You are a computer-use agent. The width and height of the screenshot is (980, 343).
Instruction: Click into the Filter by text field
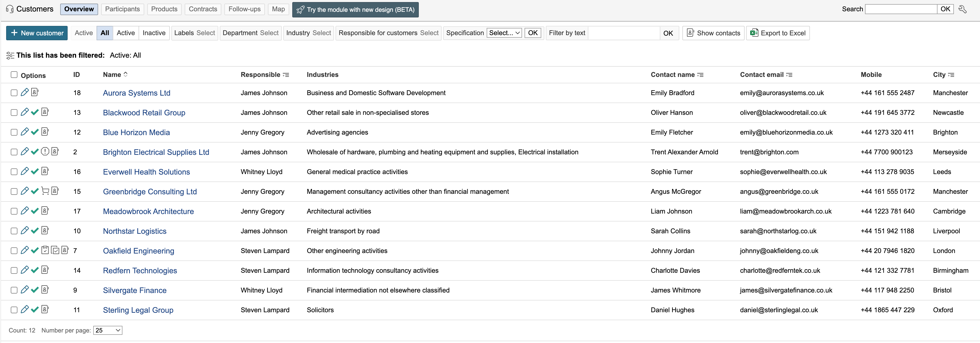(624, 33)
